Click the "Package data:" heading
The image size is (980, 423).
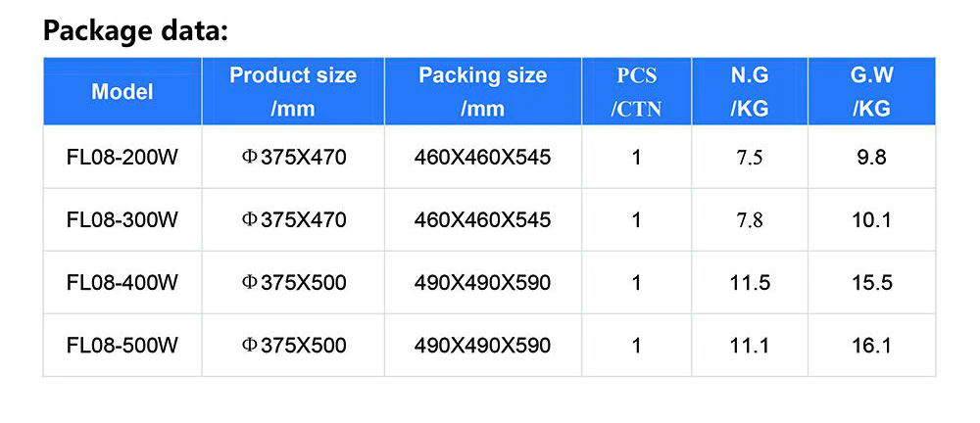pos(135,30)
